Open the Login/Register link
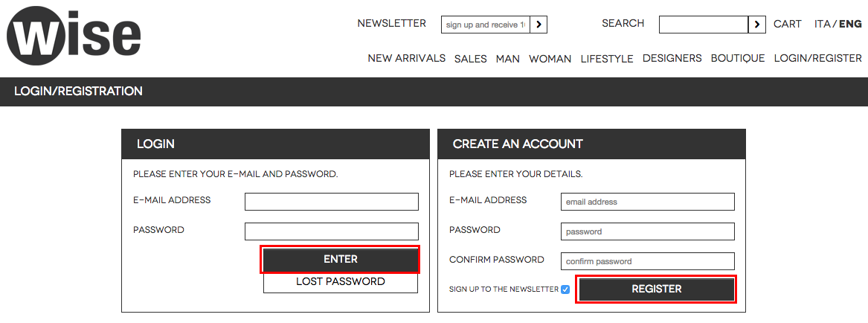Viewport: 868px width, 323px height. pos(817,58)
